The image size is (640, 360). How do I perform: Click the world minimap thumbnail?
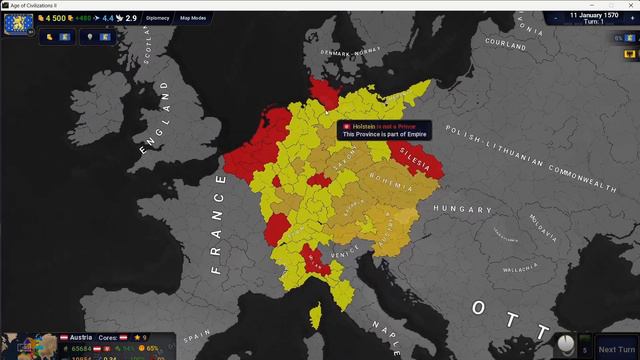click(29, 347)
